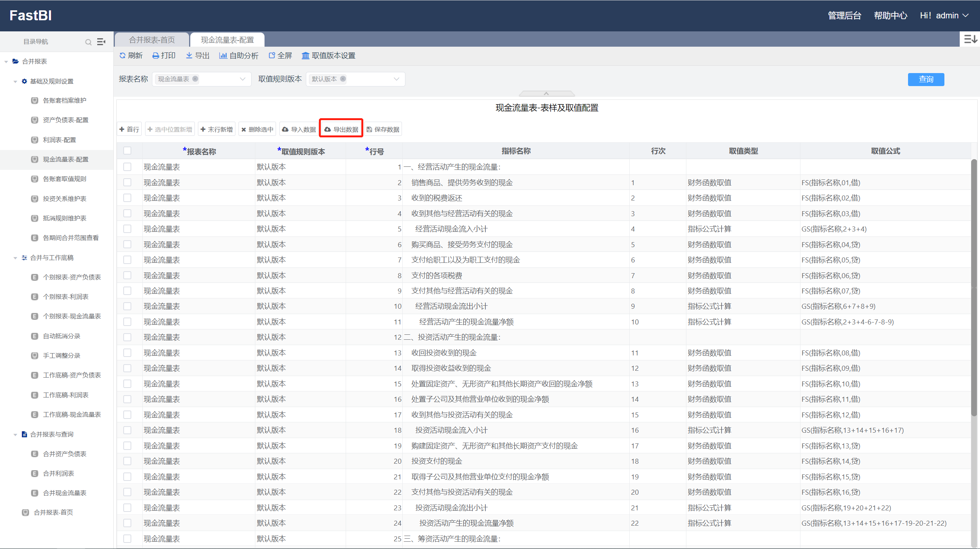
Task: Check the row 2 销售商品 checkbox
Action: coord(127,182)
